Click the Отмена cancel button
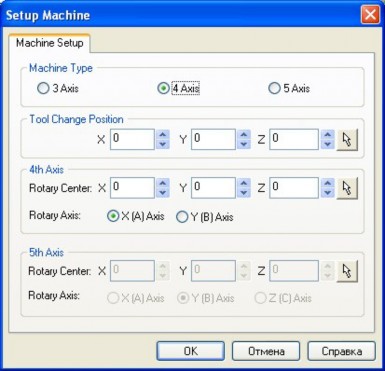385x371 pixels. (x=266, y=351)
